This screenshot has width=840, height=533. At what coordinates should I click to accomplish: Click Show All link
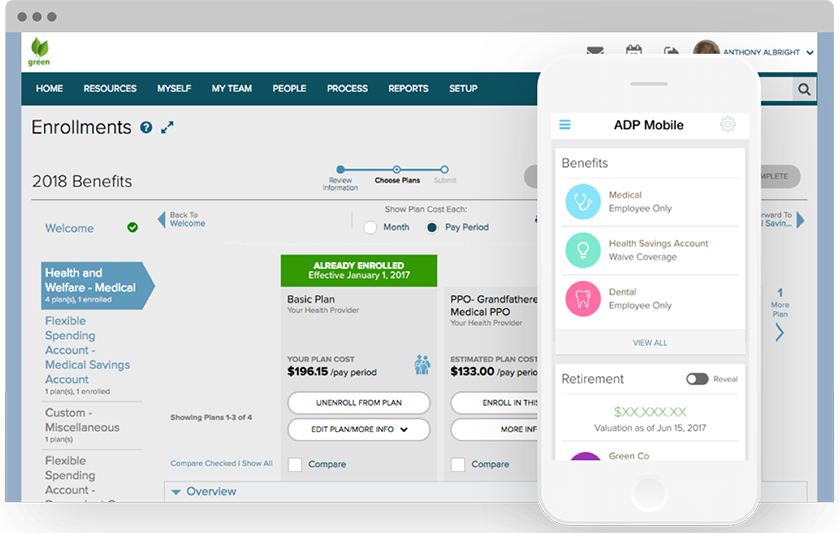[x=257, y=463]
